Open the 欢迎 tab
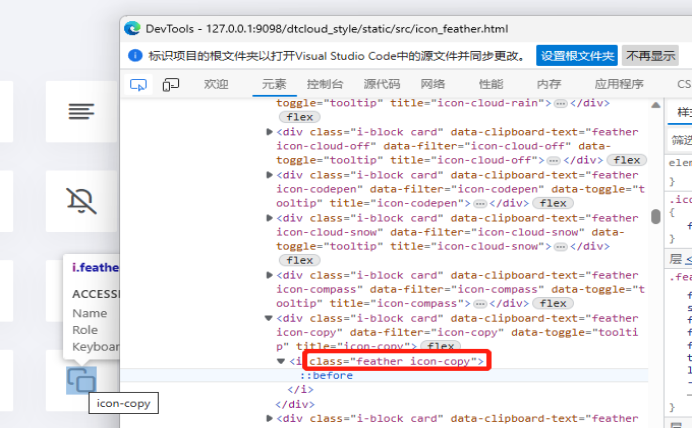Screen dimensions: 693x428 coord(216,84)
